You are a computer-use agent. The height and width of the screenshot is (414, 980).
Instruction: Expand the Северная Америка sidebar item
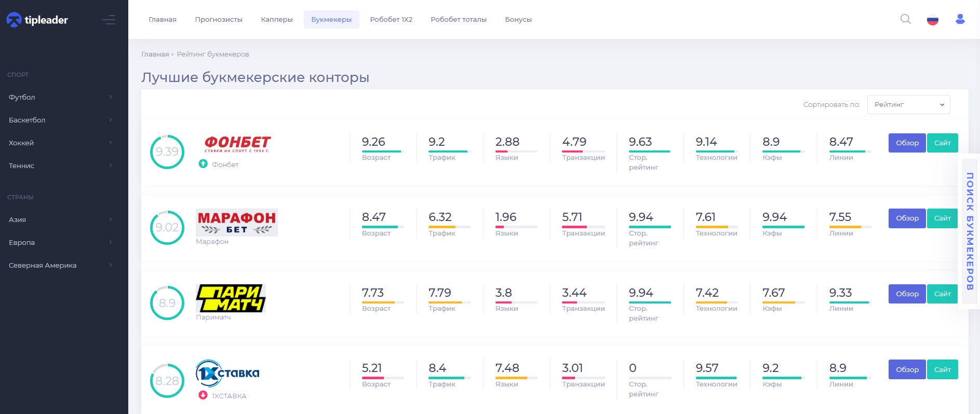point(60,265)
